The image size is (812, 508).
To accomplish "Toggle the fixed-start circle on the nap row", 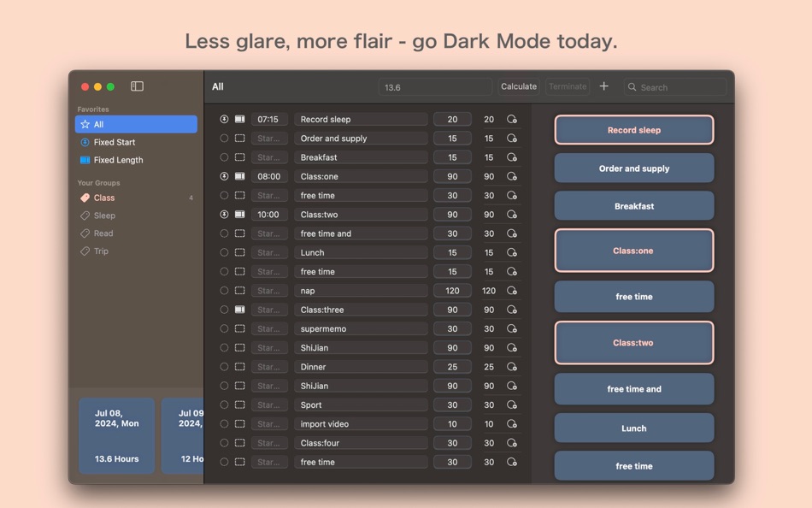I will click(x=223, y=290).
